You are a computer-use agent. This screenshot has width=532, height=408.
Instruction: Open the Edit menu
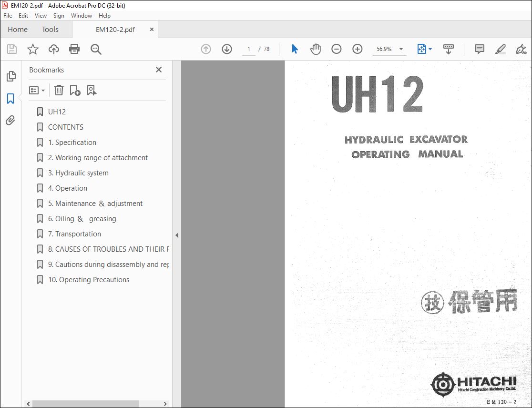tap(23, 16)
